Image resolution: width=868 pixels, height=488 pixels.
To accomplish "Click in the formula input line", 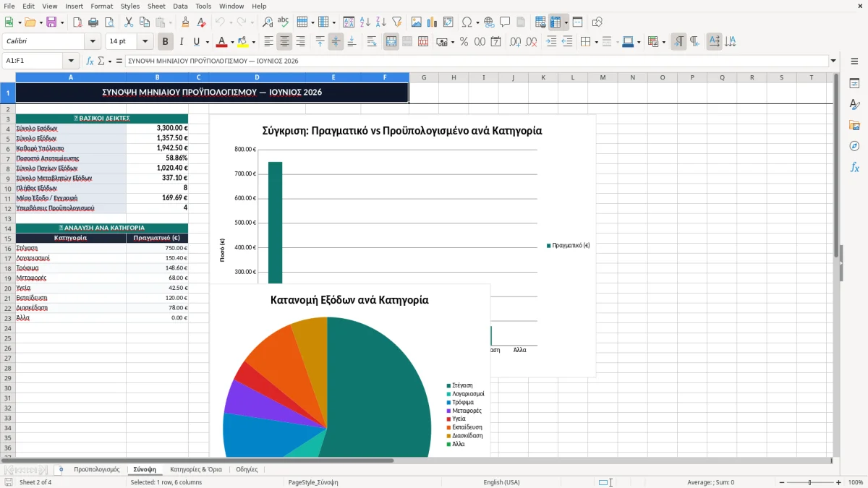I will [x=477, y=61].
